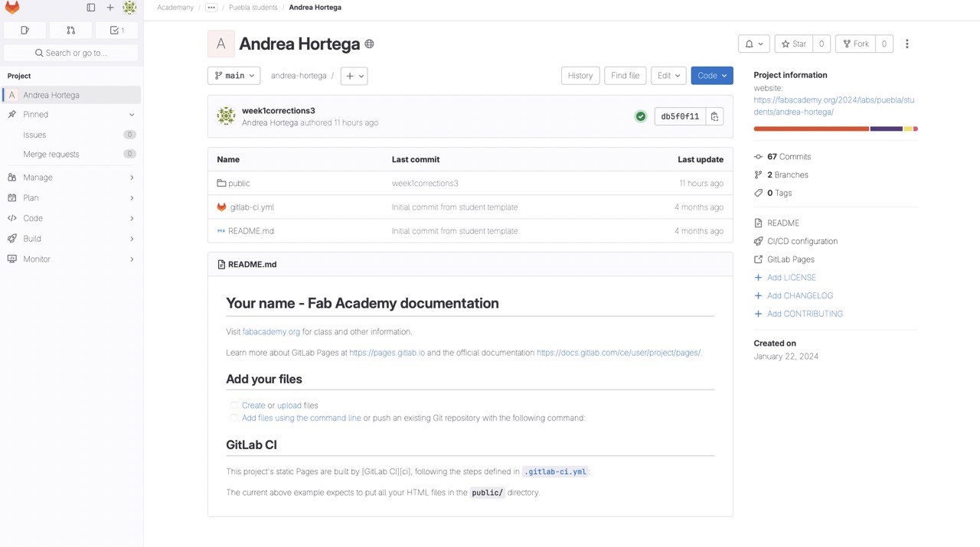Click the create new plus icon
This screenshot has width=980, height=547.
point(110,8)
